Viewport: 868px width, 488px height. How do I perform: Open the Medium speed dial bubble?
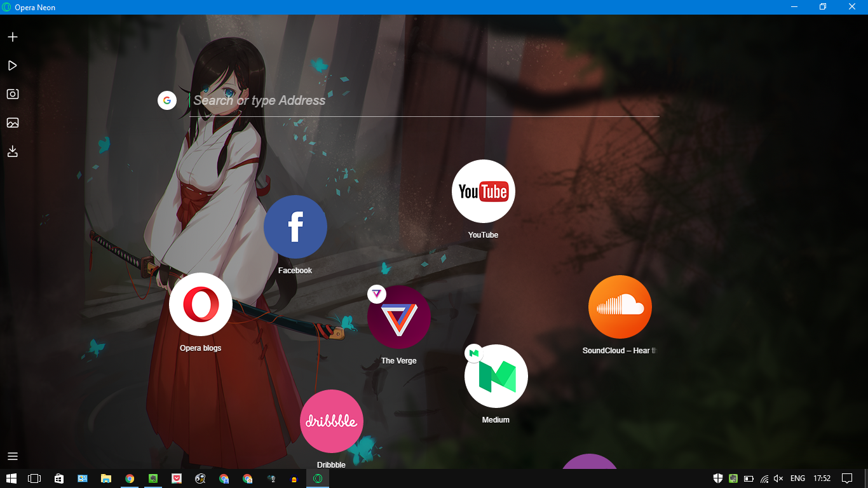[496, 376]
